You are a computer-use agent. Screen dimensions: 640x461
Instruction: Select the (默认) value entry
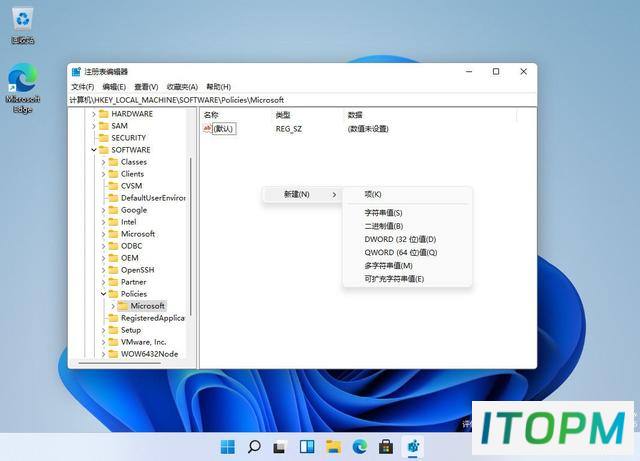tap(224, 129)
